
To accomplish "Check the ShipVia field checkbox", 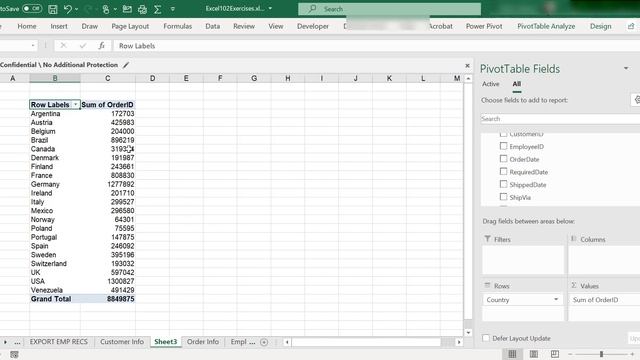I will (503, 197).
